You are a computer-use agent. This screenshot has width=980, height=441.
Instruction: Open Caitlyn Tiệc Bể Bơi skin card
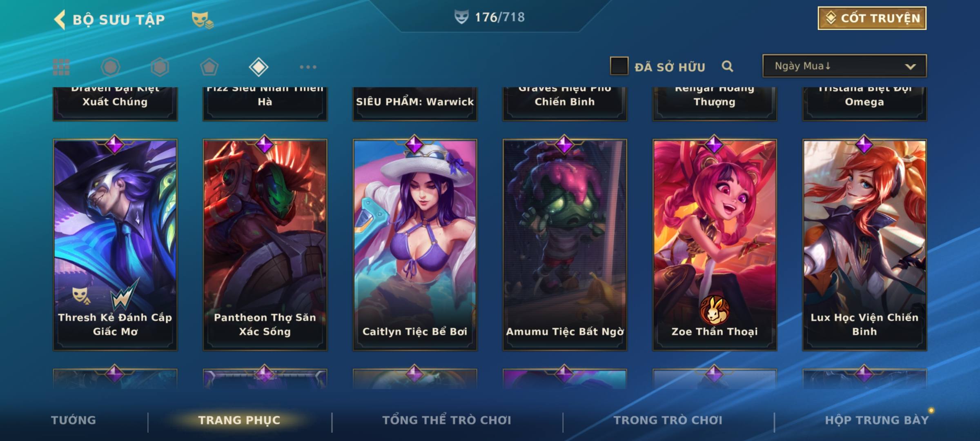point(415,245)
